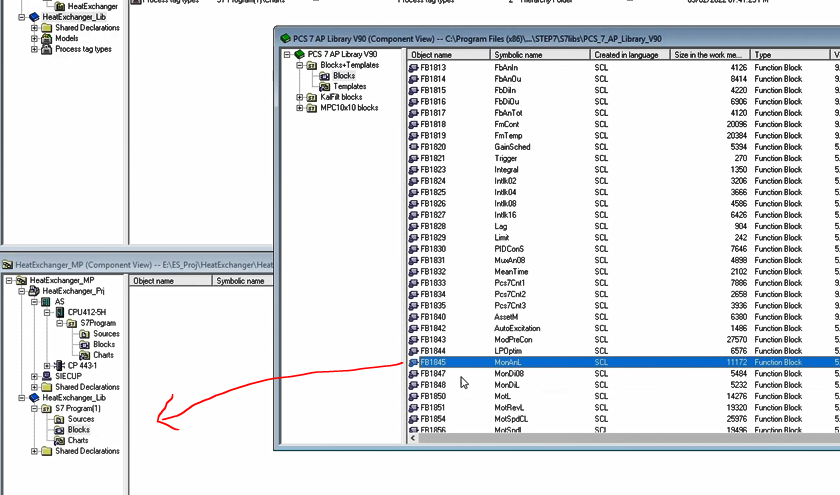Collapse the HeatExchanger_MP root node
Screen dimensions: 840x495
click(x=9, y=281)
